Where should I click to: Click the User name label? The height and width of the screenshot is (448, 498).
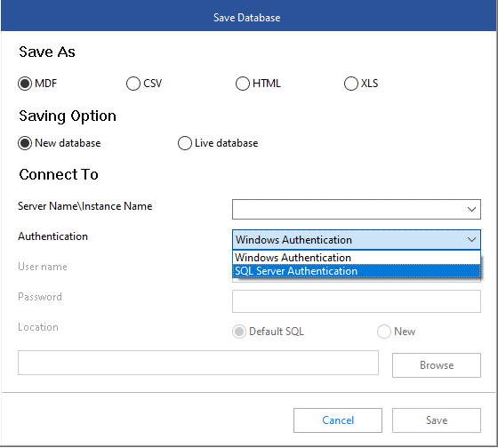tap(43, 267)
